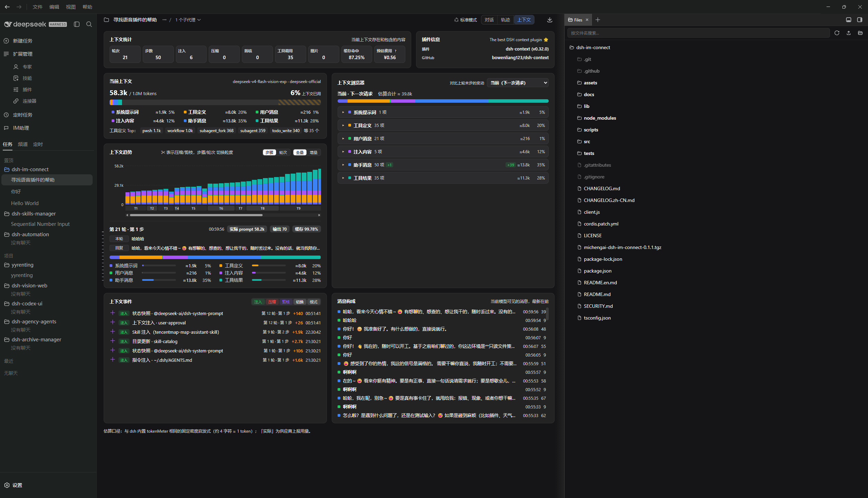Click the open-folder icon in Files toolbar
The width and height of the screenshot is (868, 498).
(860, 33)
